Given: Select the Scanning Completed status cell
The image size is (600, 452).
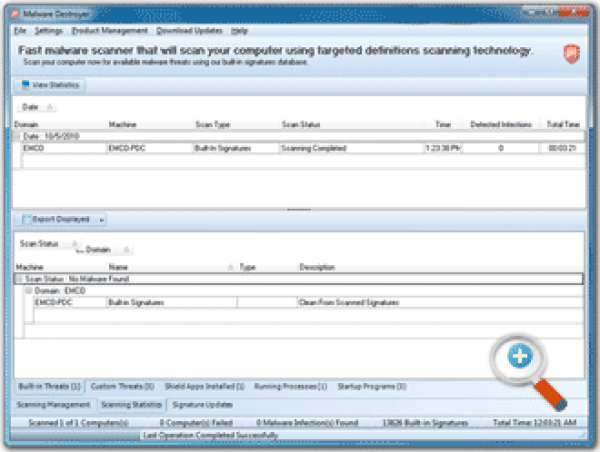Looking at the screenshot, I should (x=351, y=148).
